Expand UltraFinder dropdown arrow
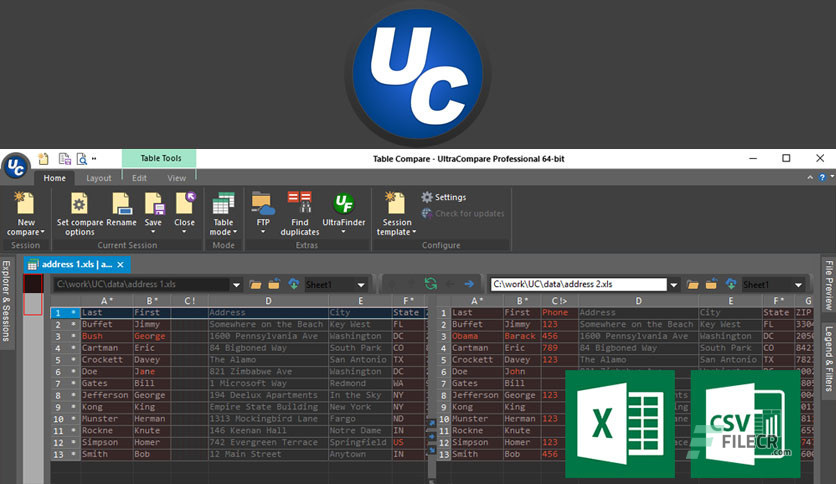 pyautogui.click(x=343, y=232)
